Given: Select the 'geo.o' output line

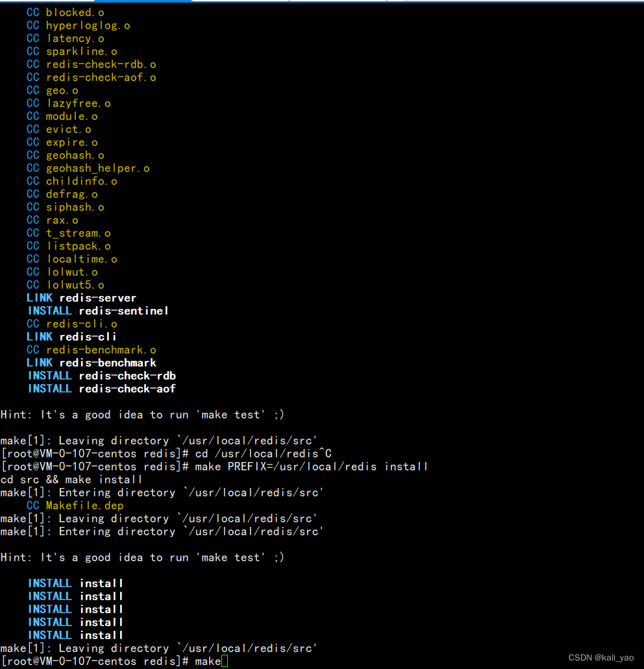Looking at the screenshot, I should [x=53, y=90].
